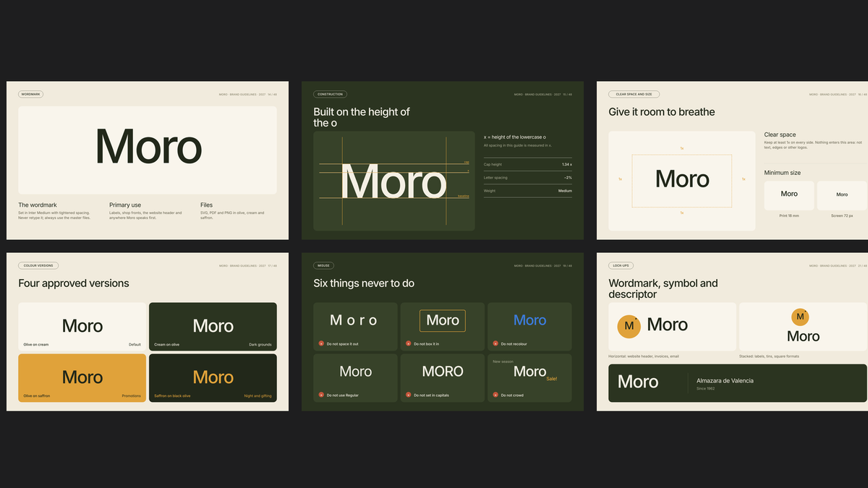868x488 pixels.
Task: Click the heading 'Wordmark, symbol and descriptor'
Action: pyautogui.click(x=663, y=288)
